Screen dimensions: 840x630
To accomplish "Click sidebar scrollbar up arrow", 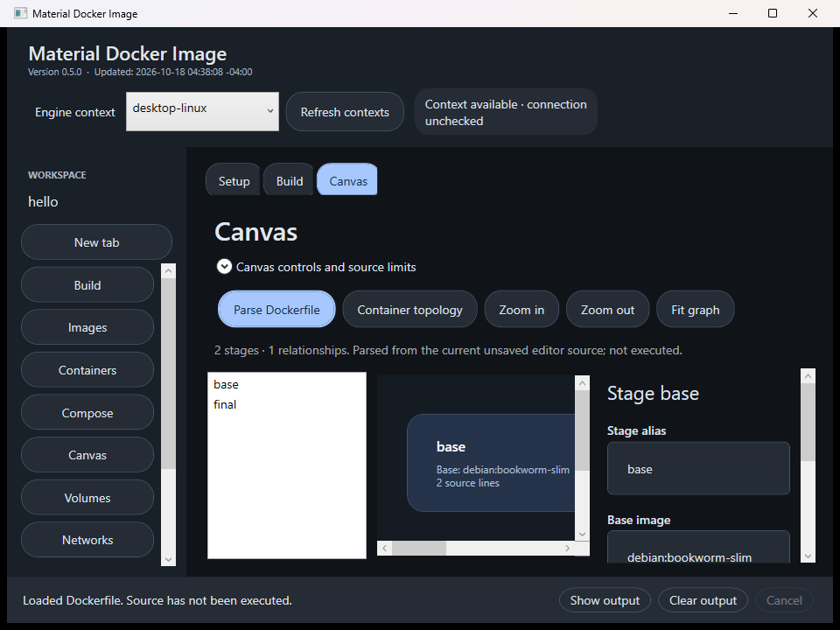I will pyautogui.click(x=168, y=271).
